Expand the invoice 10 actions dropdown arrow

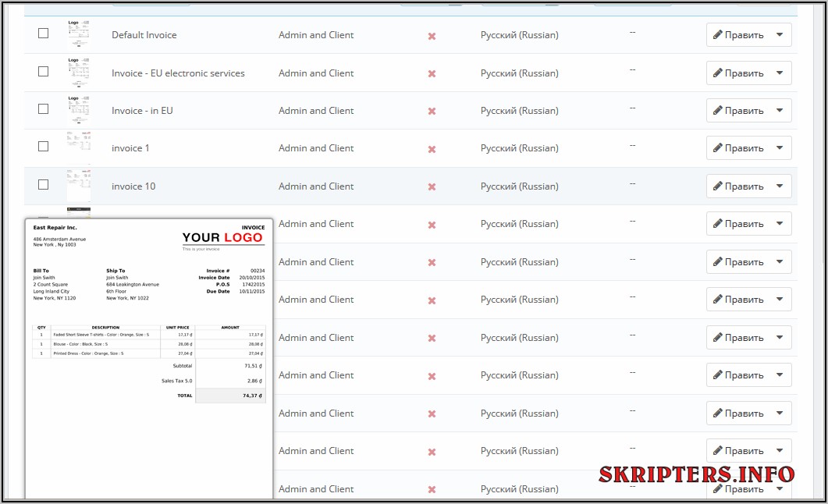780,186
